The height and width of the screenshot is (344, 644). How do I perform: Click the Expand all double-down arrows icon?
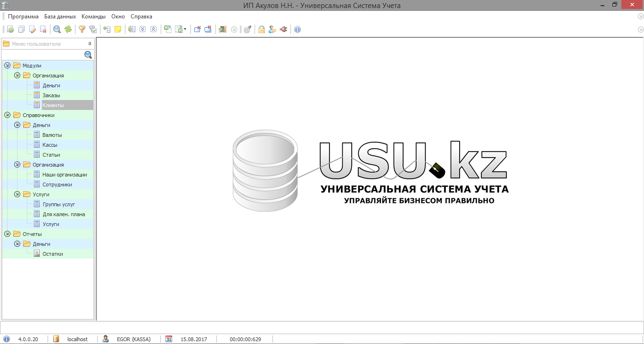142,29
